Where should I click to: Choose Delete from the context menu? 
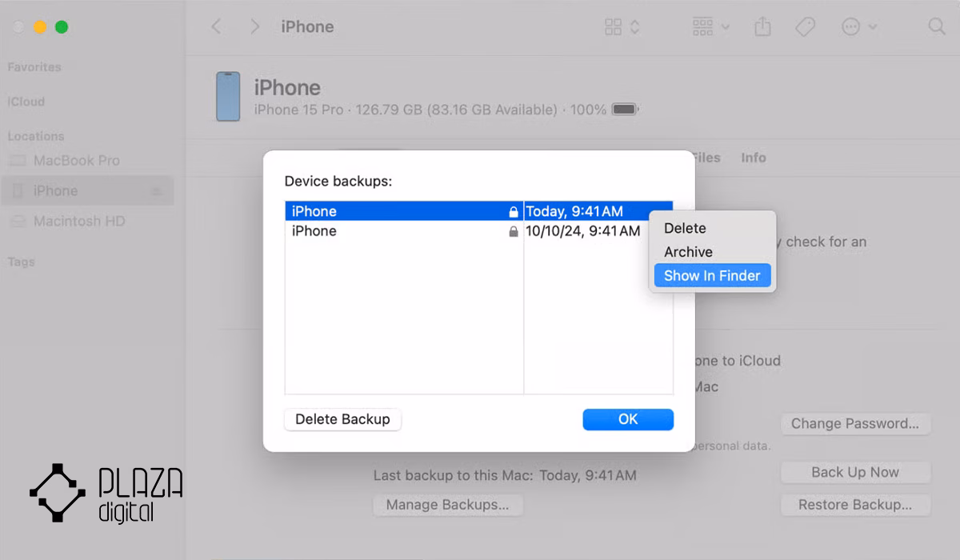coord(685,228)
